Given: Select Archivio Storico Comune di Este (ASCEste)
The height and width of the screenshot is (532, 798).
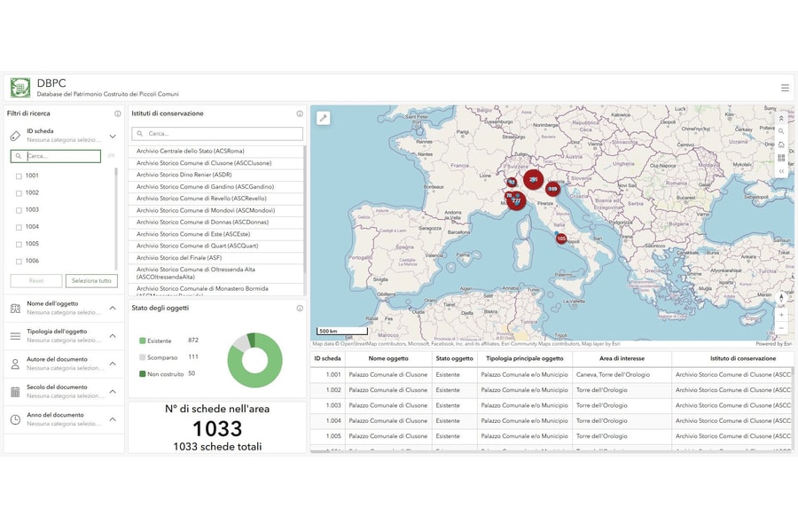Looking at the screenshot, I should (x=216, y=234).
